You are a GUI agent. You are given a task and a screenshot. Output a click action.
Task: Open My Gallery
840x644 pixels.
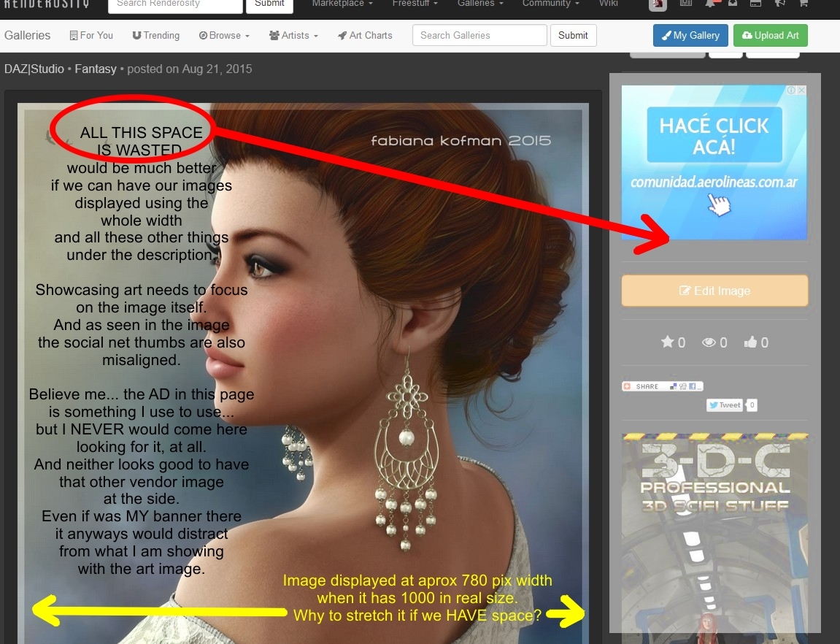pyautogui.click(x=690, y=35)
